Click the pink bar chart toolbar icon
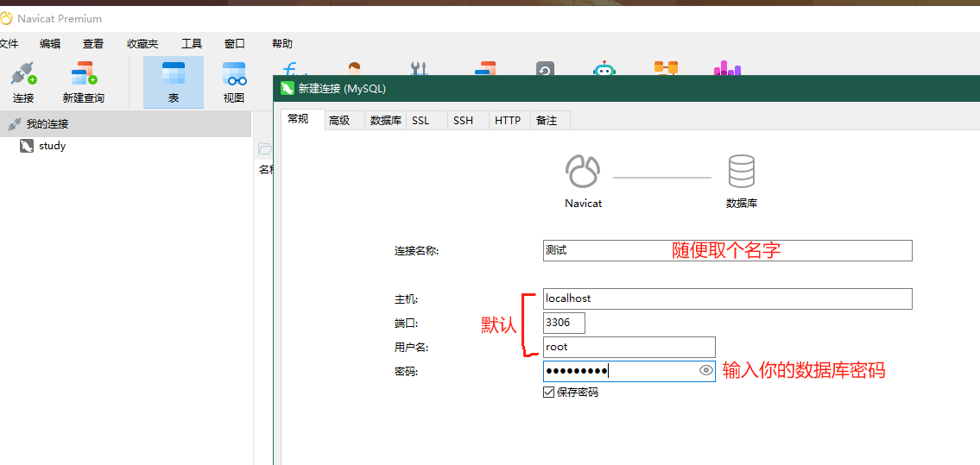Screen dimensions: 980x465 point(727,68)
